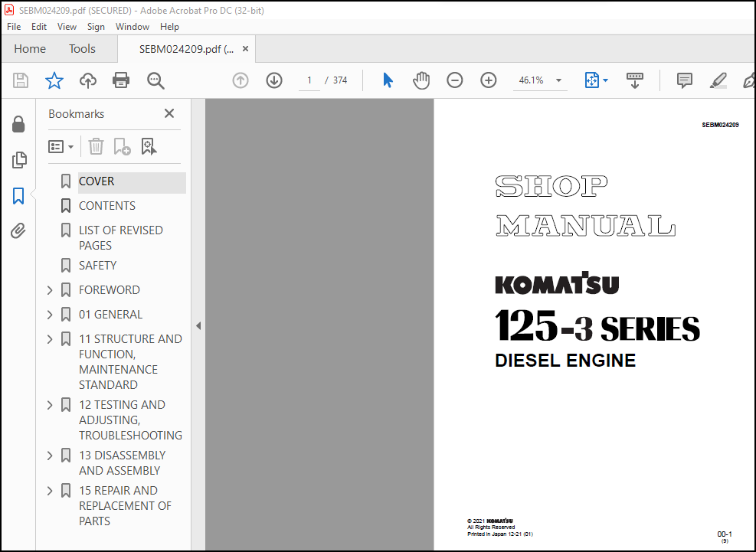Image resolution: width=756 pixels, height=552 pixels.
Task: Click the page number input field
Action: pyautogui.click(x=309, y=80)
